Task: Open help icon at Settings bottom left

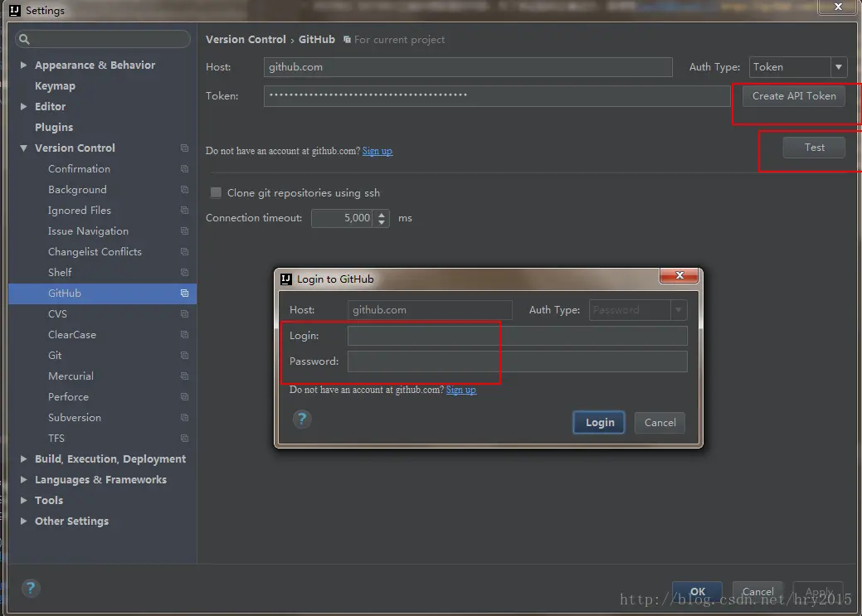Action: (31, 589)
